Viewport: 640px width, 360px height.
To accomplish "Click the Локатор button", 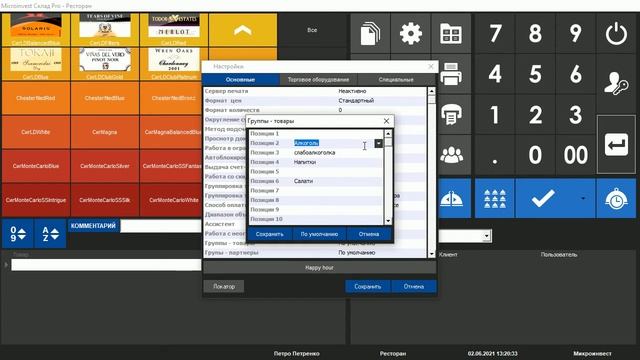I will point(224,287).
